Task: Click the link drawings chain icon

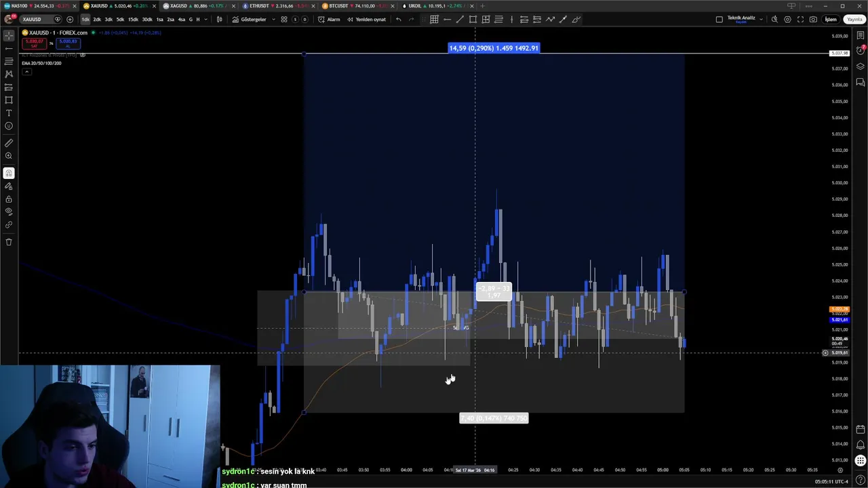Action: [x=9, y=225]
